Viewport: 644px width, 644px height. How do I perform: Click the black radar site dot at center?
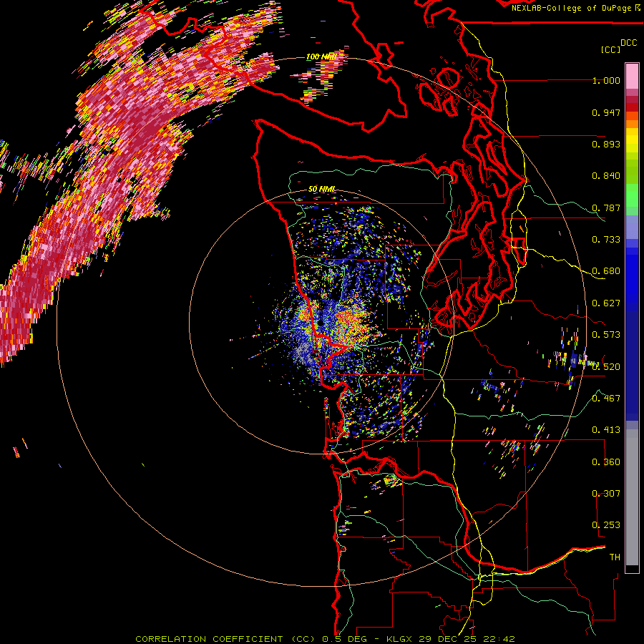pyautogui.click(x=321, y=324)
